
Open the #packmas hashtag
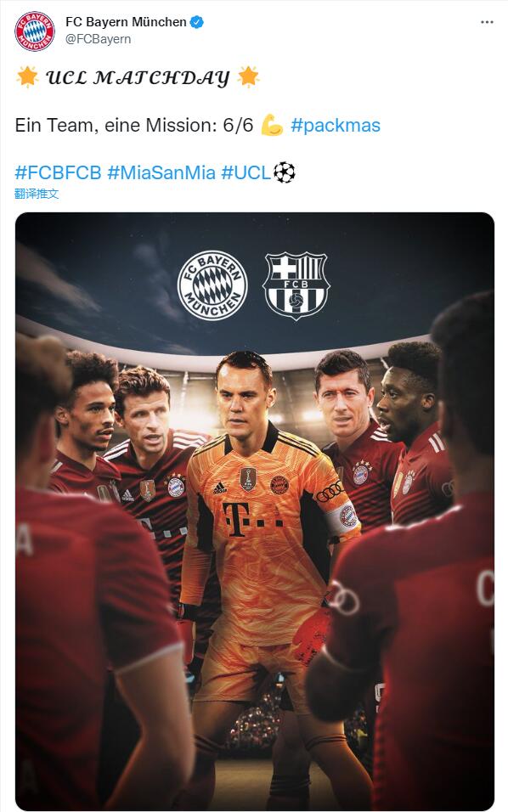336,126
